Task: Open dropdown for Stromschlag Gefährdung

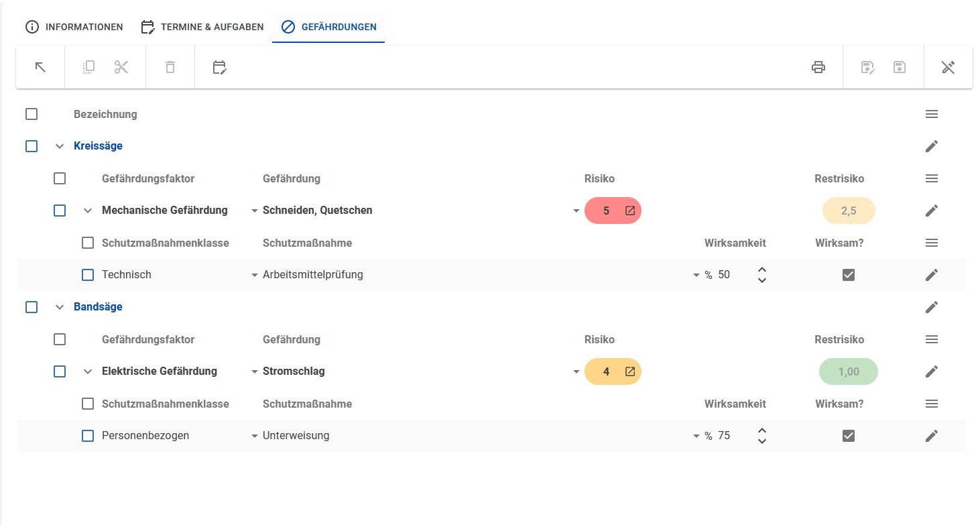Action: coord(255,371)
